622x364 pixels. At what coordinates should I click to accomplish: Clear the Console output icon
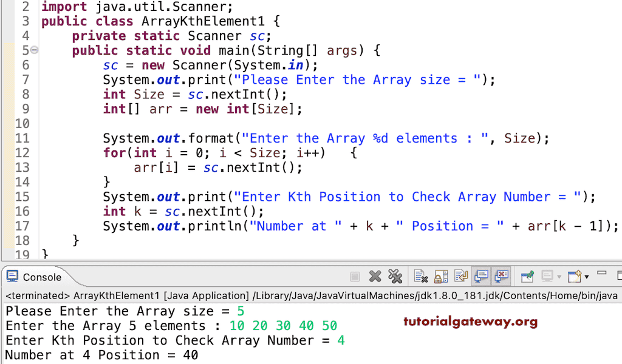point(420,276)
